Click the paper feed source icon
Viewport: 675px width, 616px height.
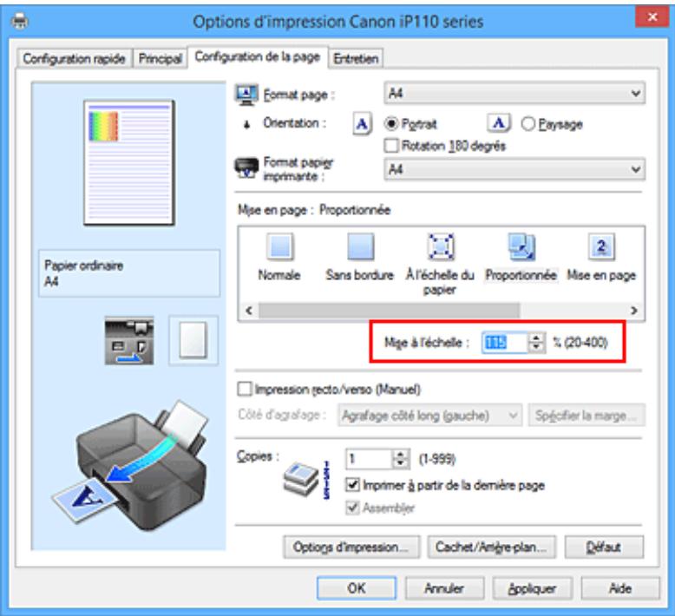[x=129, y=341]
